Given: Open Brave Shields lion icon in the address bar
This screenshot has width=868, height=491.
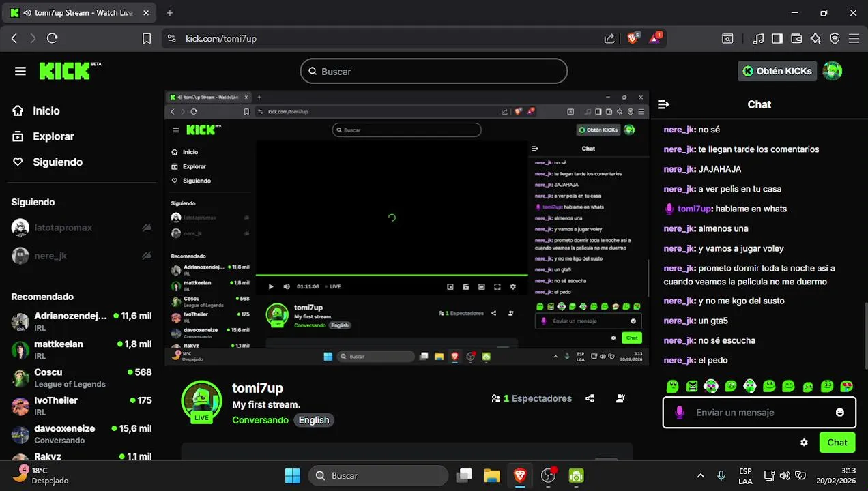Looking at the screenshot, I should 633,38.
